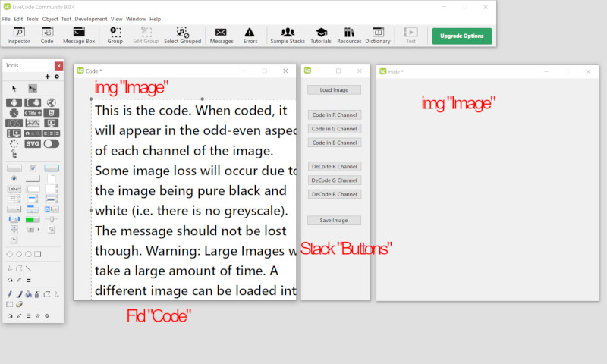Open the Object menu

tap(50, 19)
